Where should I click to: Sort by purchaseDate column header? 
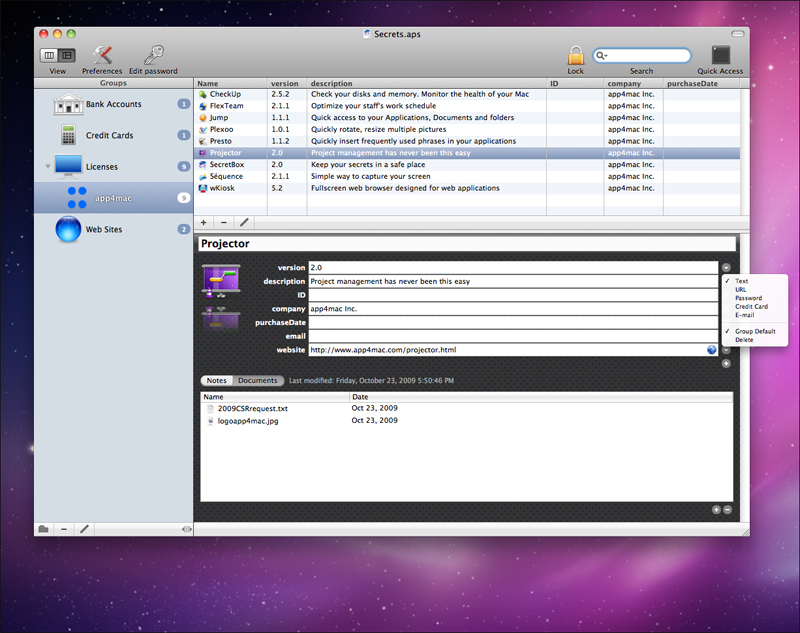702,83
